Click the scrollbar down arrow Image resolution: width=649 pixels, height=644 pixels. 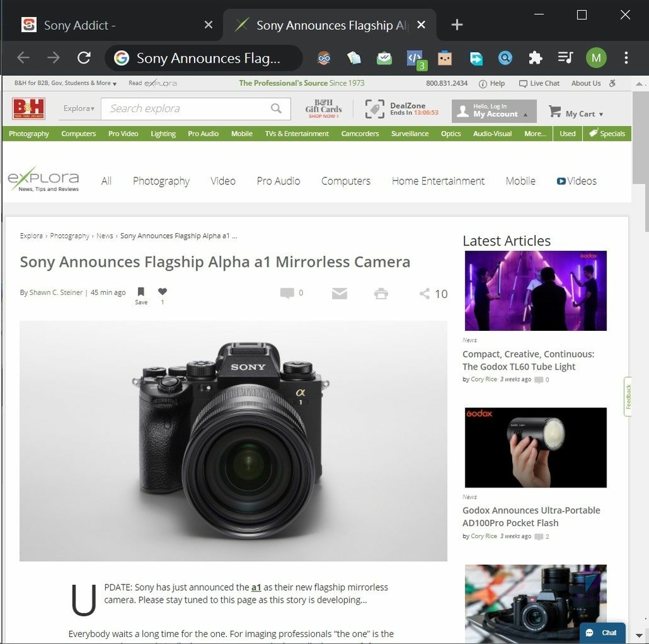(639, 635)
